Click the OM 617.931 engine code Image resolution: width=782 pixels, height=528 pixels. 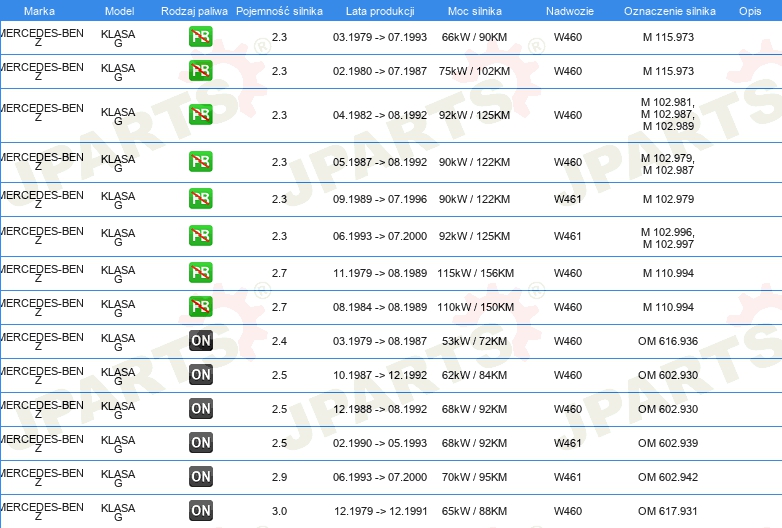coord(668,511)
